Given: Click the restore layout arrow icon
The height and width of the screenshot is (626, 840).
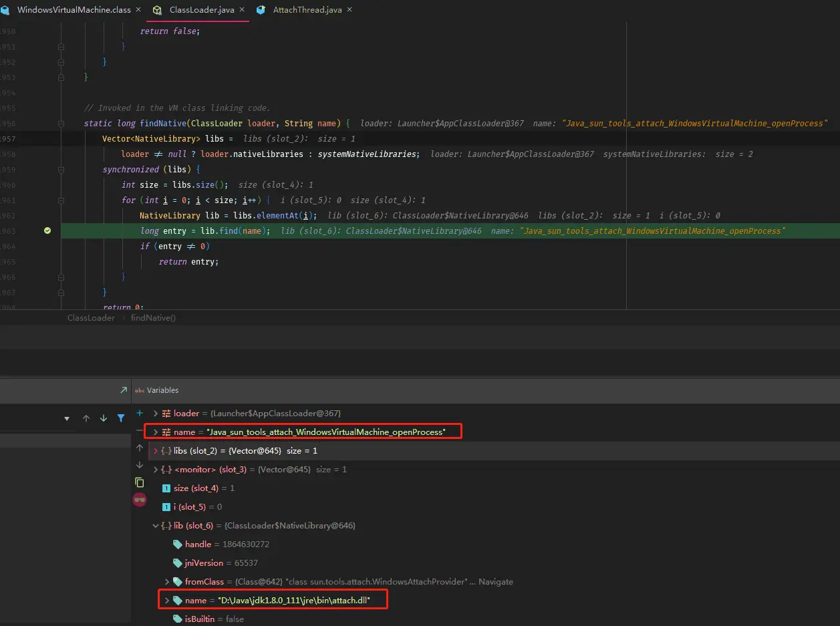Looking at the screenshot, I should pyautogui.click(x=123, y=390).
